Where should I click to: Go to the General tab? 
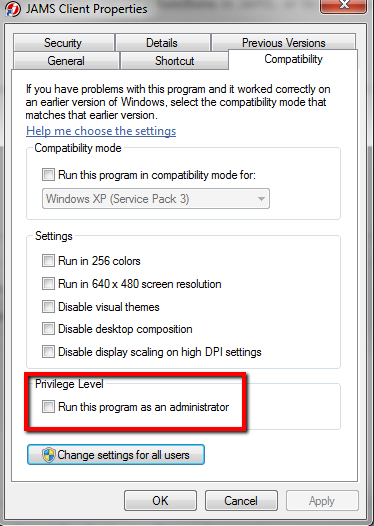pyautogui.click(x=66, y=61)
